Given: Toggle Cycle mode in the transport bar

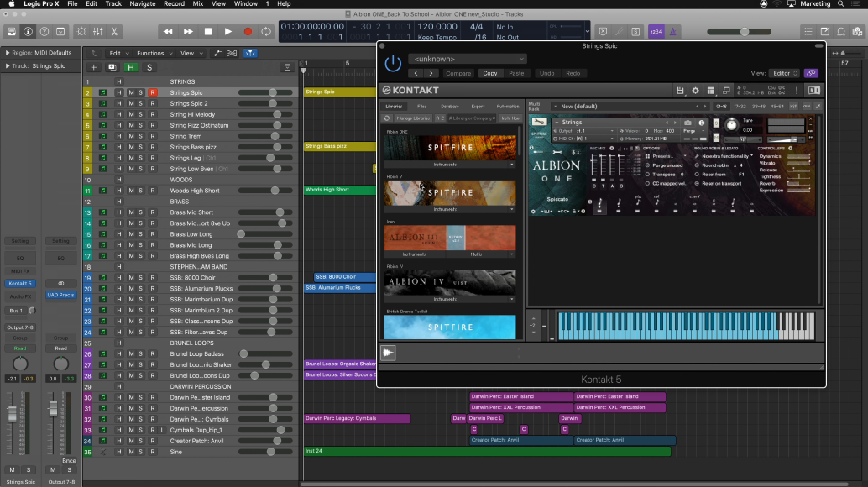Looking at the screenshot, I should coord(266,32).
